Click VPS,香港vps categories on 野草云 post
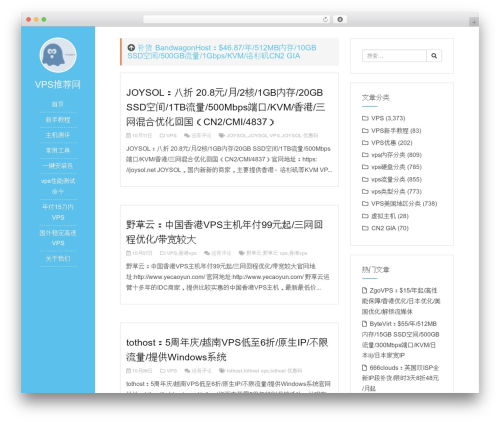The height and width of the screenshot is (423, 500). (182, 253)
